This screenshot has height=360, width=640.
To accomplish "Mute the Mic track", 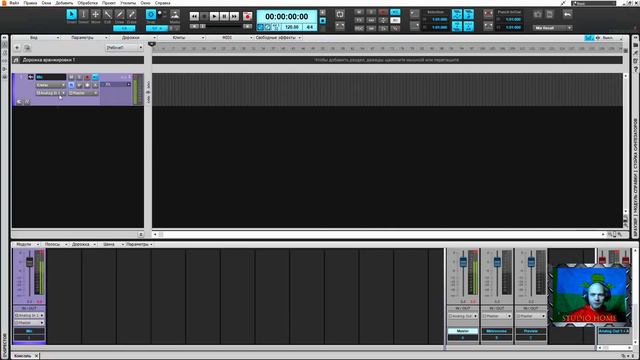I will tap(71, 77).
